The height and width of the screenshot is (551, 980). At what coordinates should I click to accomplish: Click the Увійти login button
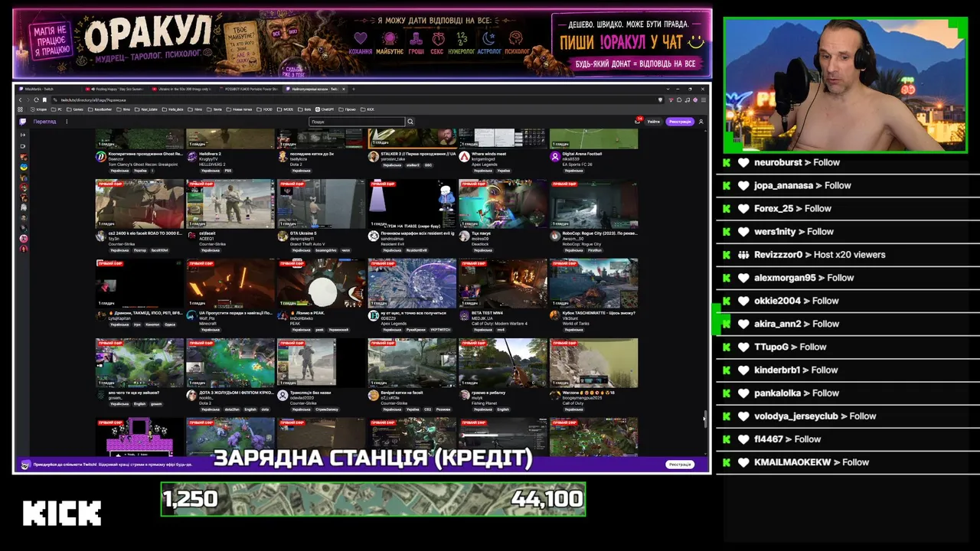(x=653, y=122)
